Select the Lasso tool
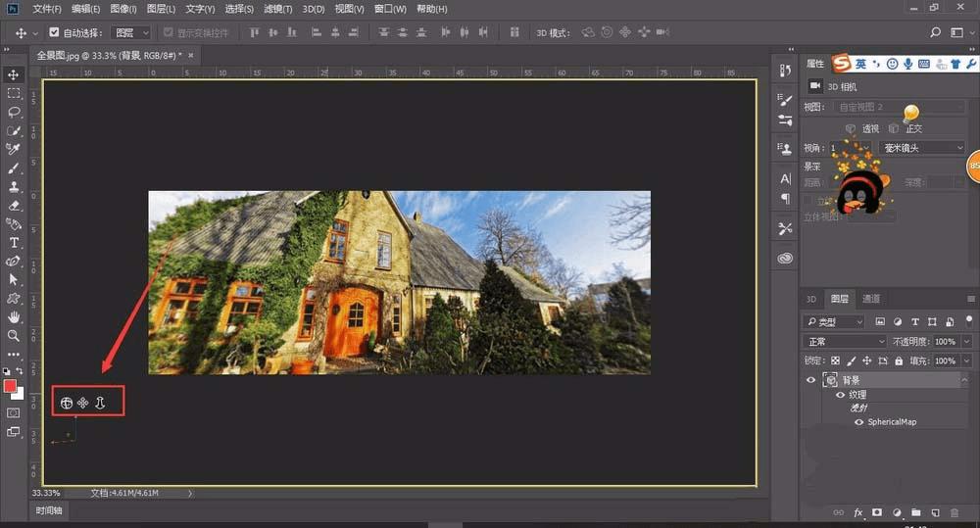The height and width of the screenshot is (528, 980). (x=14, y=112)
